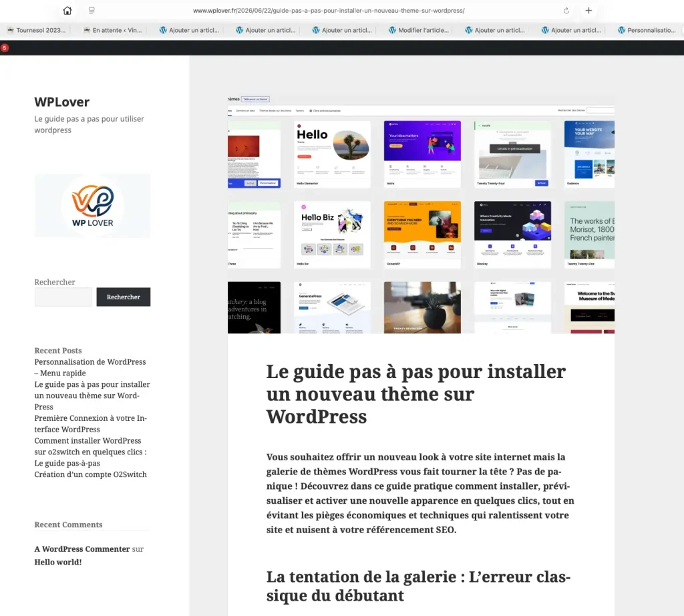Screen dimensions: 684x616
Task: Click the Twenty Twenty-Four theme thumbnail
Action: click(512, 154)
